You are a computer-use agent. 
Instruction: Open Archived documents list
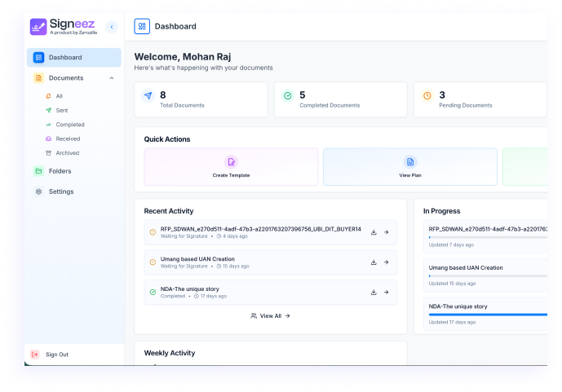coord(67,153)
